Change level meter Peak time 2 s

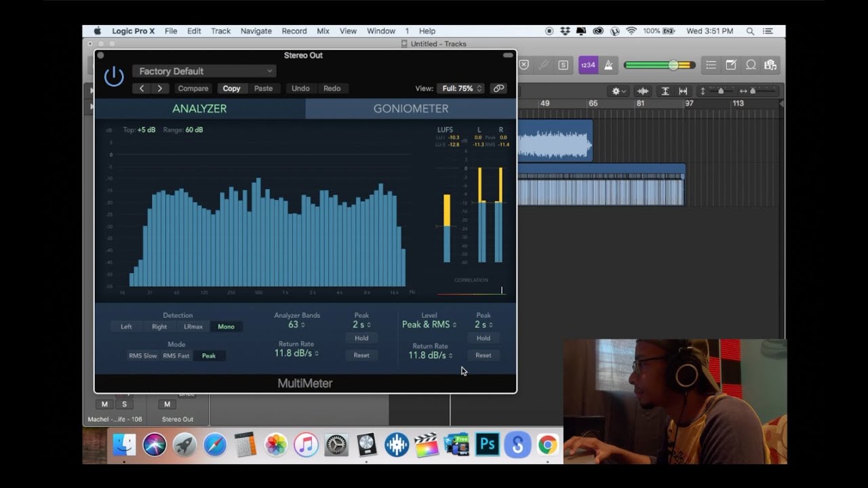[484, 325]
